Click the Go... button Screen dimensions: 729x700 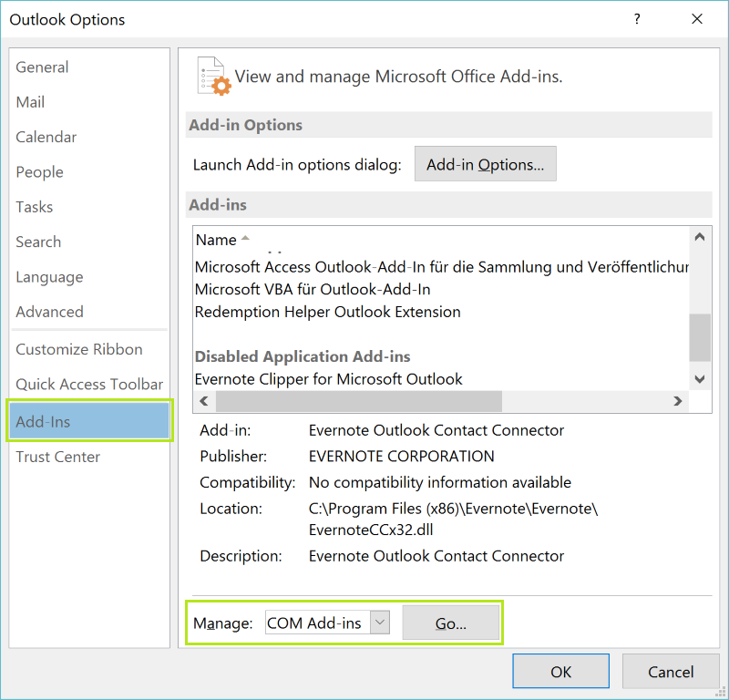[451, 623]
